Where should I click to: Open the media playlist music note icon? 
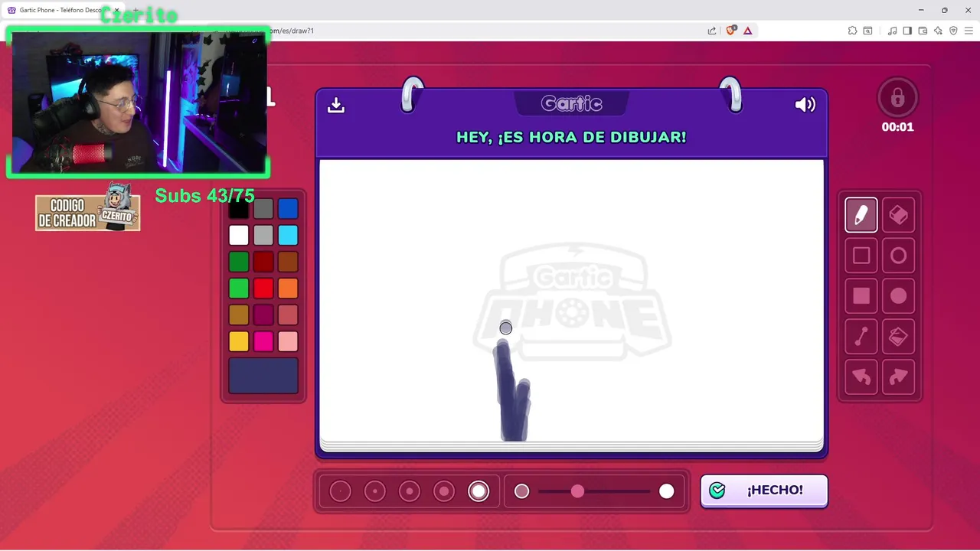point(892,31)
